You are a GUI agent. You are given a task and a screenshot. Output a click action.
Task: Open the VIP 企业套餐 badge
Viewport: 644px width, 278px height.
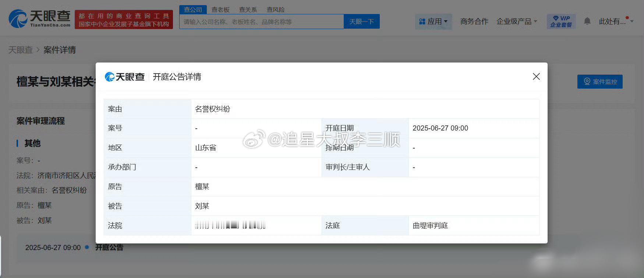pyautogui.click(x=561, y=21)
